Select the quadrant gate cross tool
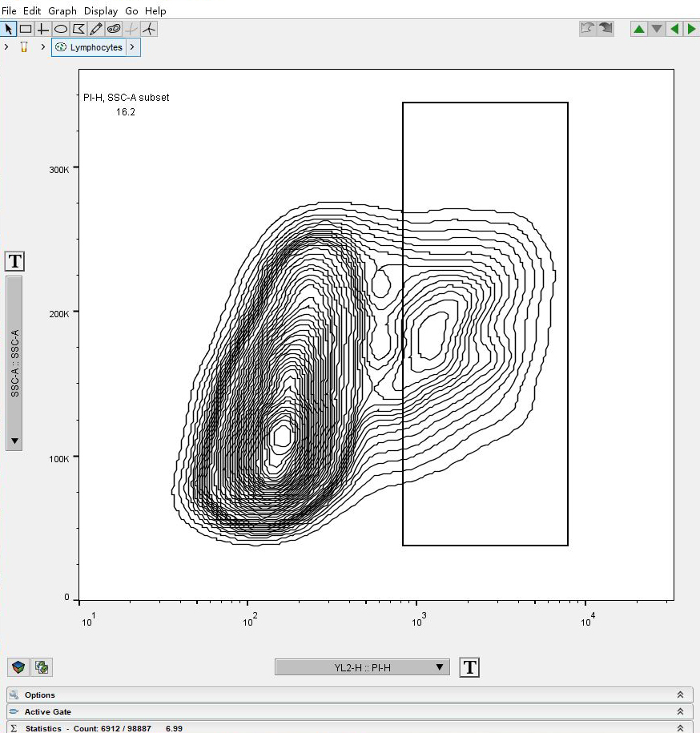The image size is (700, 733). click(43, 29)
